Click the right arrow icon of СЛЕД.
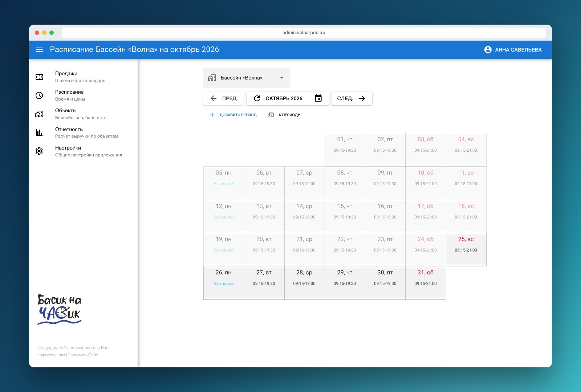 (362, 98)
